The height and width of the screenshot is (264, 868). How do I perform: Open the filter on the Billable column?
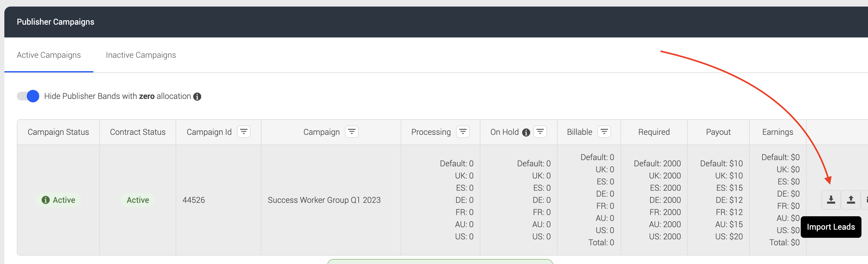pos(605,132)
